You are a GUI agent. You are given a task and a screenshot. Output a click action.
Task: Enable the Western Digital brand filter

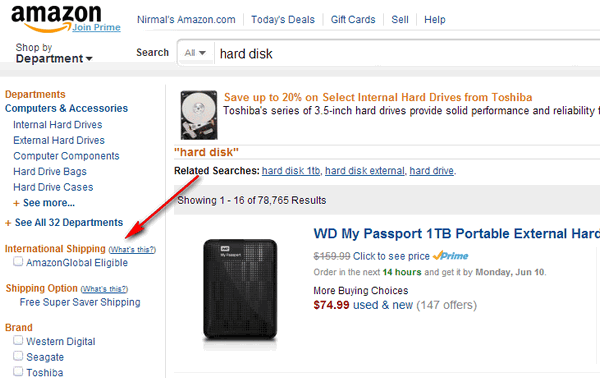18,340
